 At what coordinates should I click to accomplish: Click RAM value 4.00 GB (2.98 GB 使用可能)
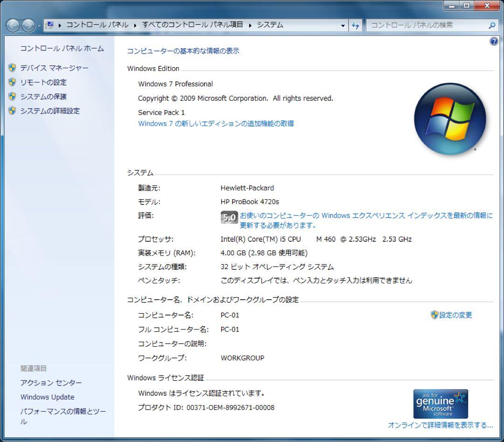tap(264, 253)
